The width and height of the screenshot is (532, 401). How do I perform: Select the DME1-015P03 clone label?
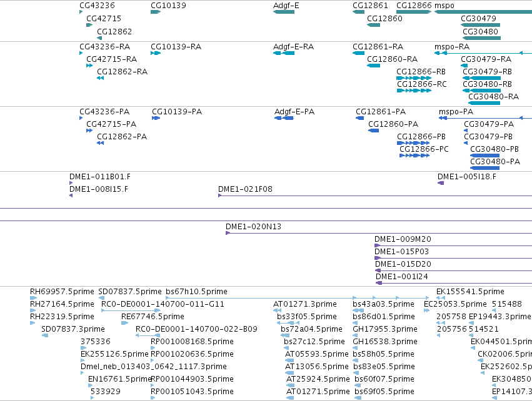point(401,252)
